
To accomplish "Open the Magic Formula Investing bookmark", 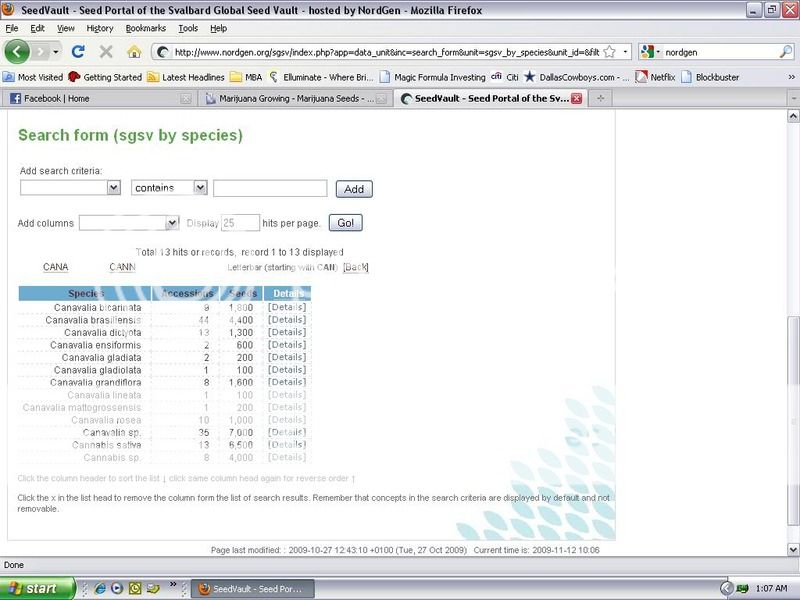I will [x=433, y=77].
